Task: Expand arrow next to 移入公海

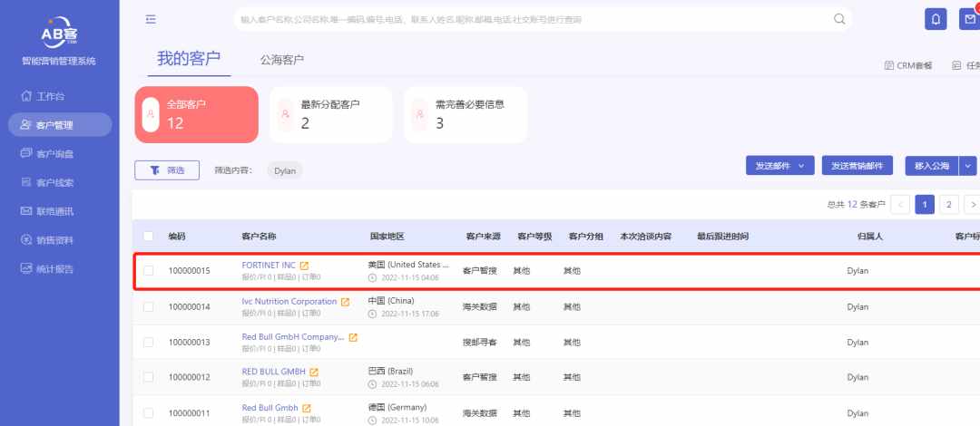Action: (968, 166)
